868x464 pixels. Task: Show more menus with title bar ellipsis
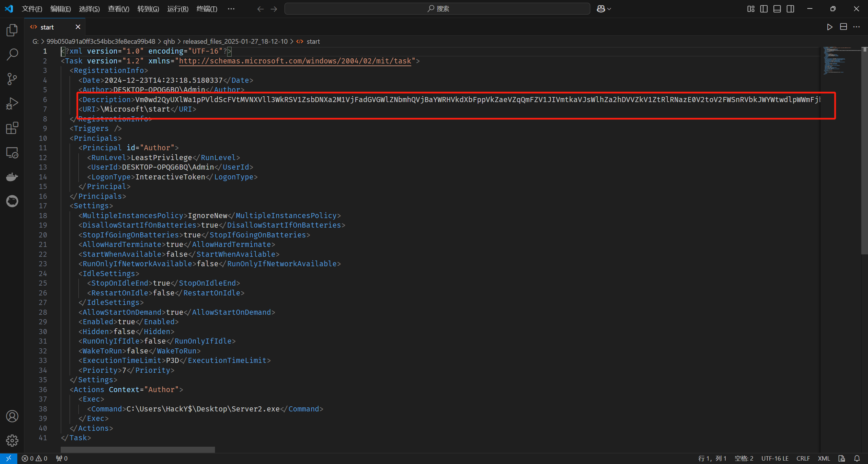[231, 9]
